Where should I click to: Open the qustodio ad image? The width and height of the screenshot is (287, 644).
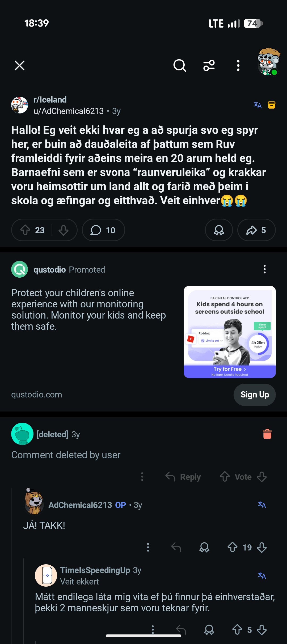[230, 332]
